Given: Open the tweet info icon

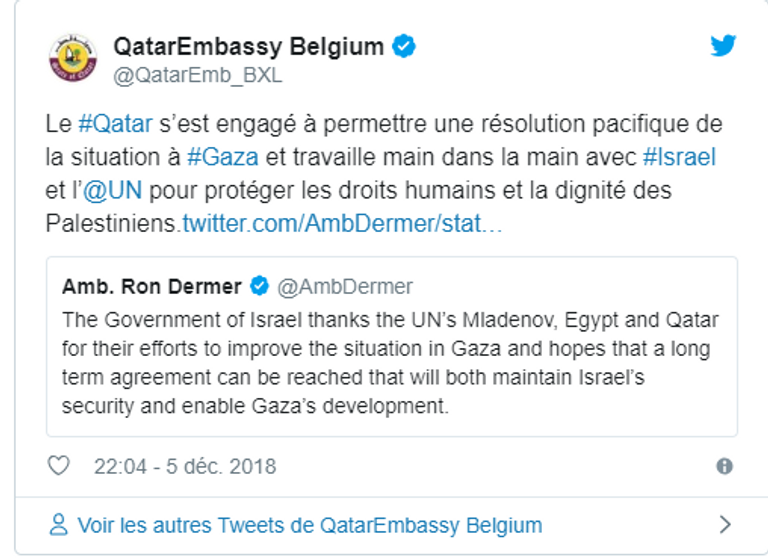Looking at the screenshot, I should 725,466.
